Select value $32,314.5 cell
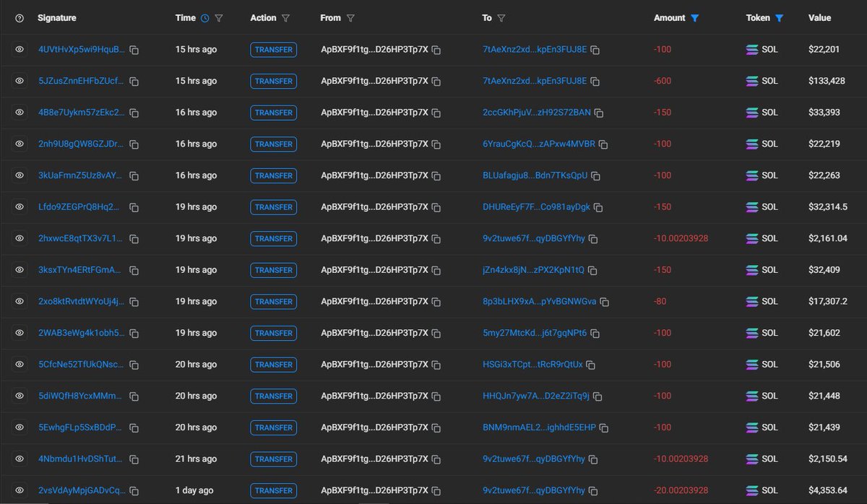 click(828, 207)
